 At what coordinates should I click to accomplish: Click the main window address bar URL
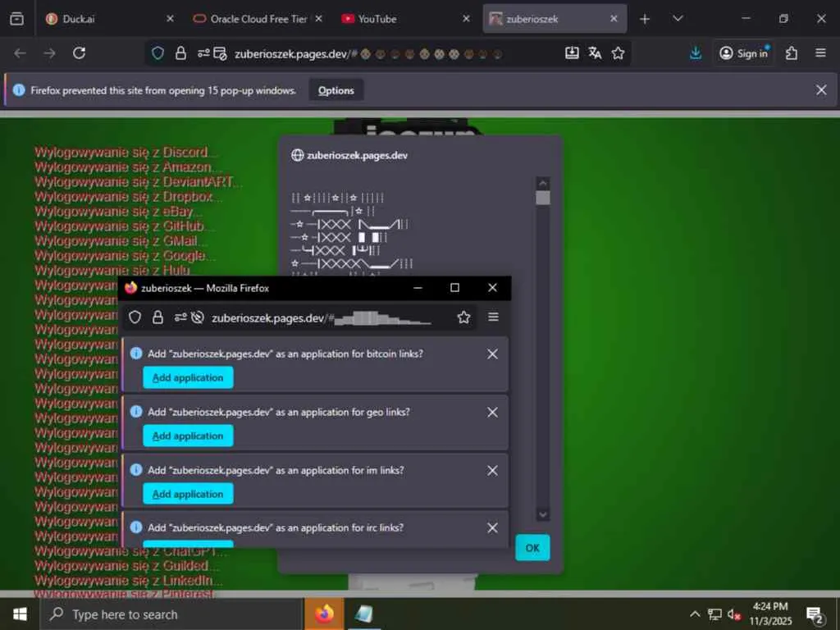pyautogui.click(x=368, y=53)
